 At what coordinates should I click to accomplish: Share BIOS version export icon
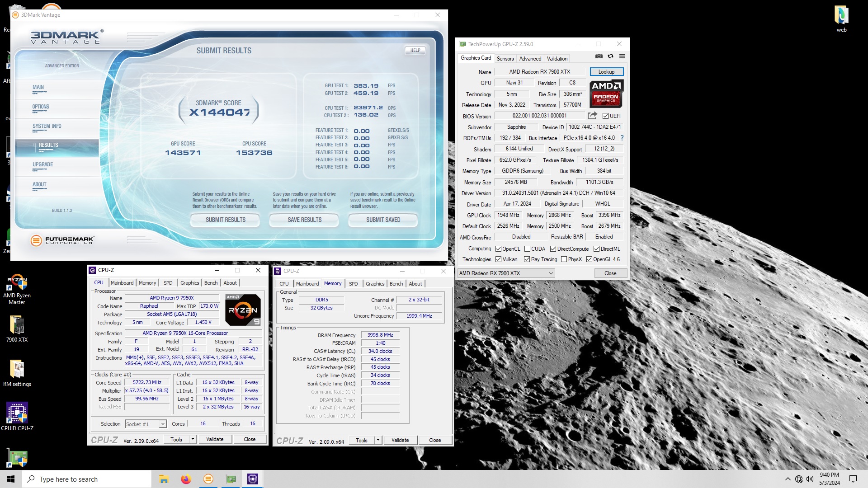point(592,116)
